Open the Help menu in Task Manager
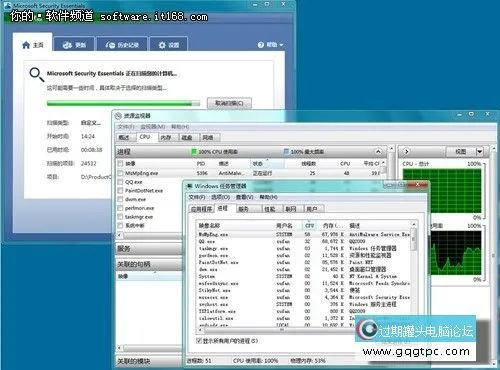Viewport: 500px width, 370px height. pos(268,197)
